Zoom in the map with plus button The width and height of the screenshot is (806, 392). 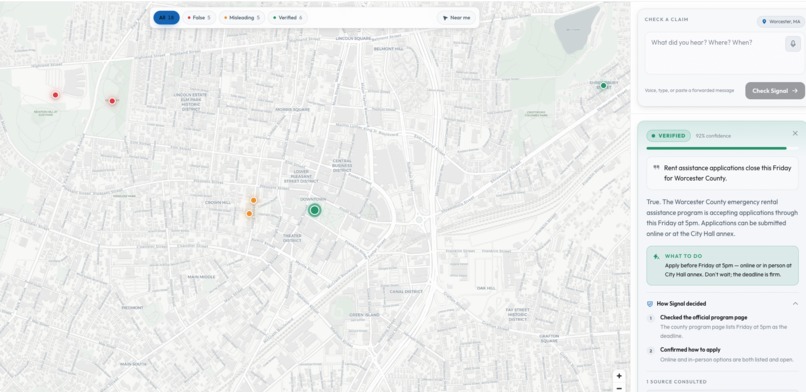(619, 376)
